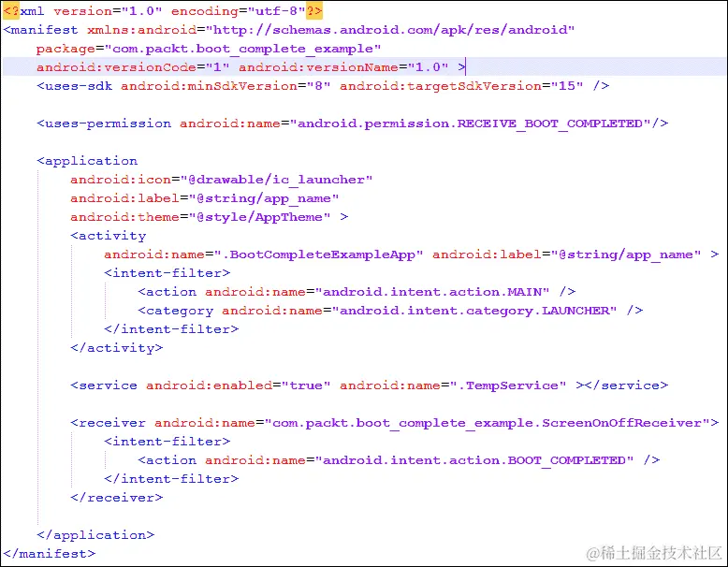Click android:icon="@drawable/ic_launcher" line
728x567 pixels.
(x=221, y=180)
